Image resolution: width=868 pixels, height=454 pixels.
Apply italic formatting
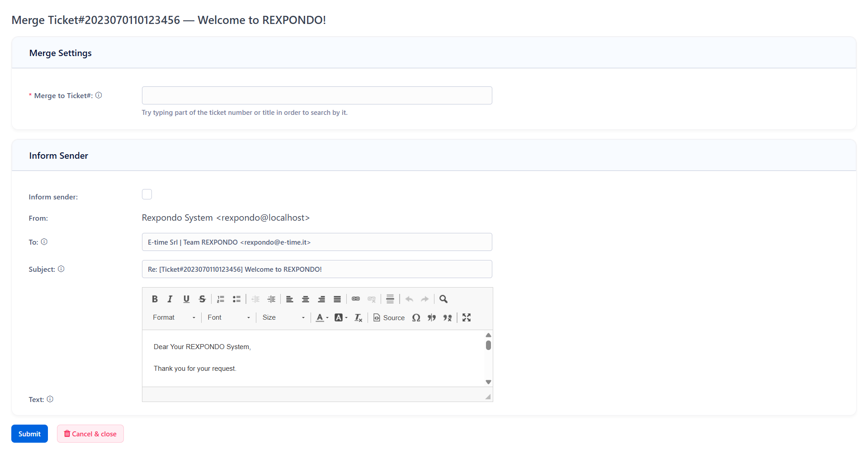(170, 299)
